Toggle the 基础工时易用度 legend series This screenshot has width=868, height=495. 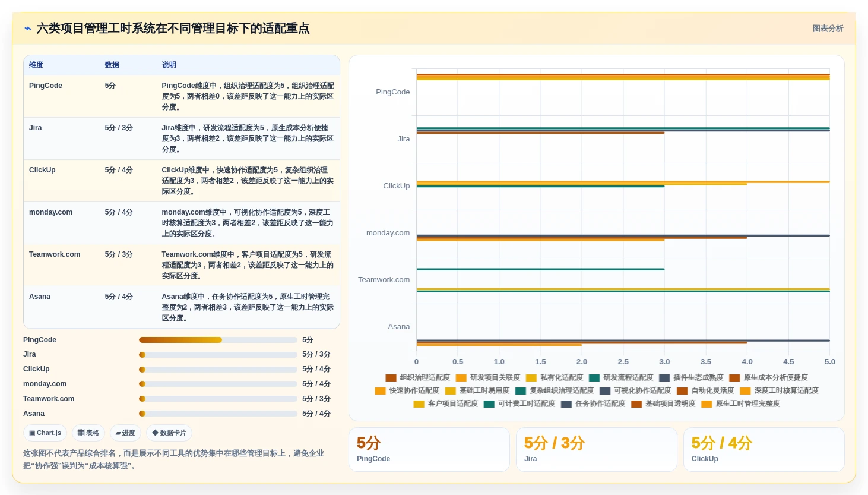477,391
